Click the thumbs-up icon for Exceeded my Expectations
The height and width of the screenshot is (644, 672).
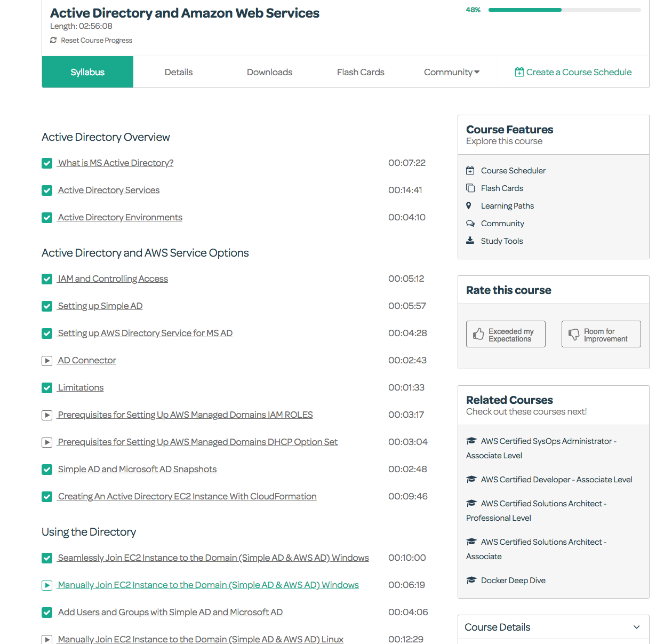(478, 334)
